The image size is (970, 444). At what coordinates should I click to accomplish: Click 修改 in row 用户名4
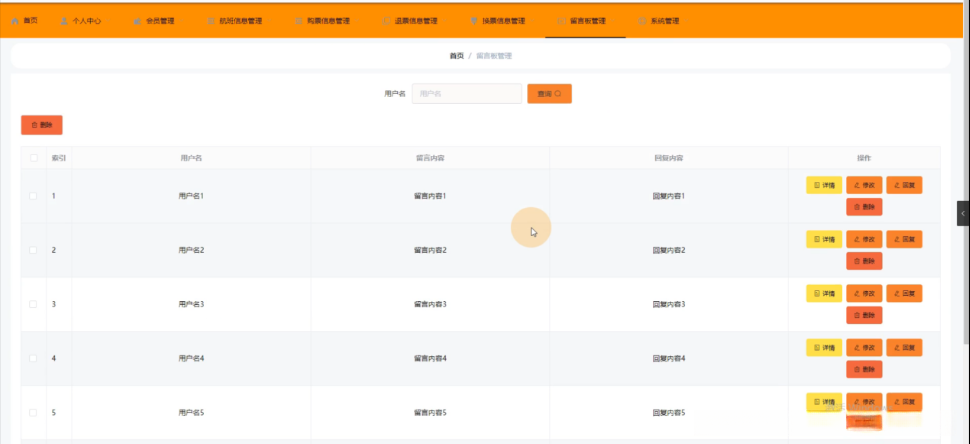[x=864, y=347]
